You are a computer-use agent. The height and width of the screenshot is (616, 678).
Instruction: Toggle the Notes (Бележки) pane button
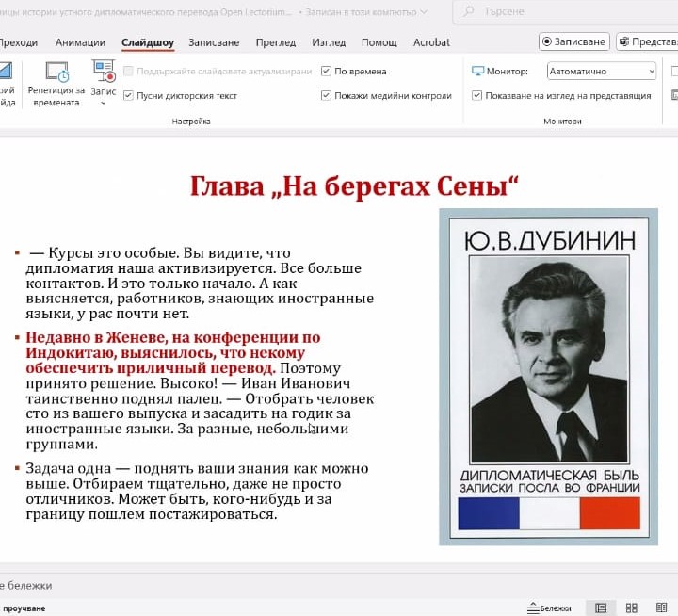click(x=550, y=608)
